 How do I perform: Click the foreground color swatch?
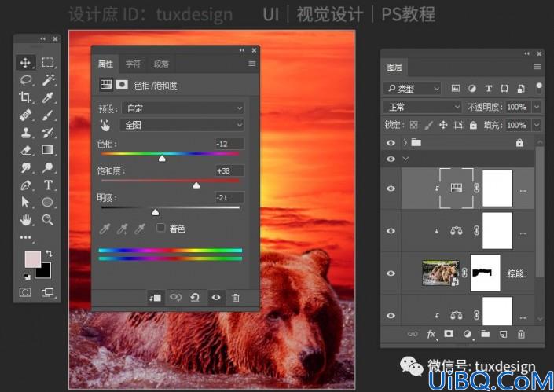[32, 259]
